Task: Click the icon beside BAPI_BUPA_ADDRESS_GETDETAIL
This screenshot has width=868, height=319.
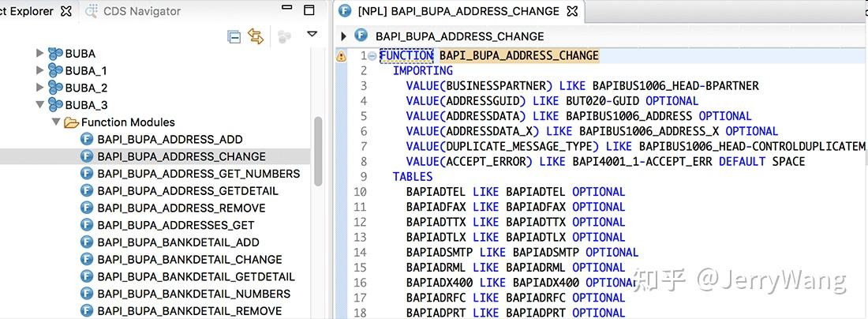Action: tap(86, 190)
